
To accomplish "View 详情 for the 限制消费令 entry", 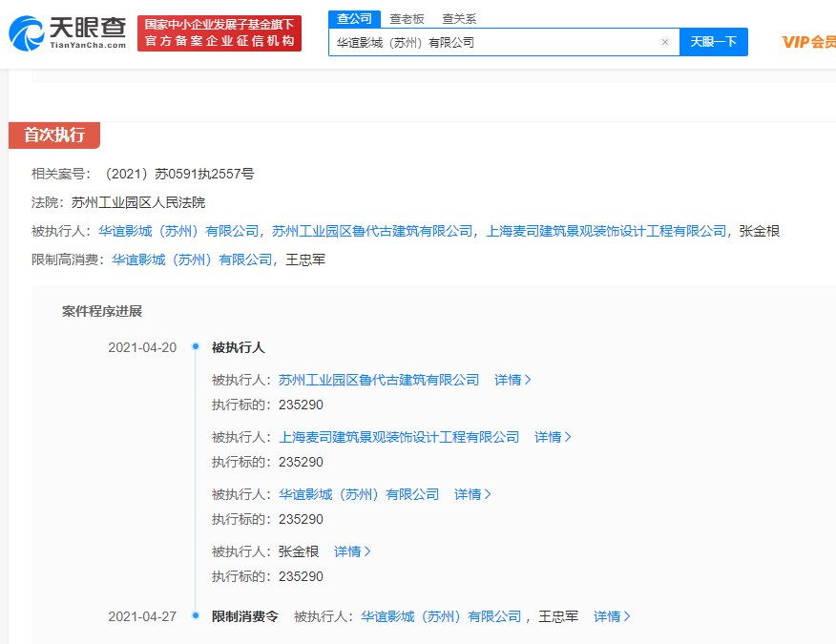I will pos(612,617).
